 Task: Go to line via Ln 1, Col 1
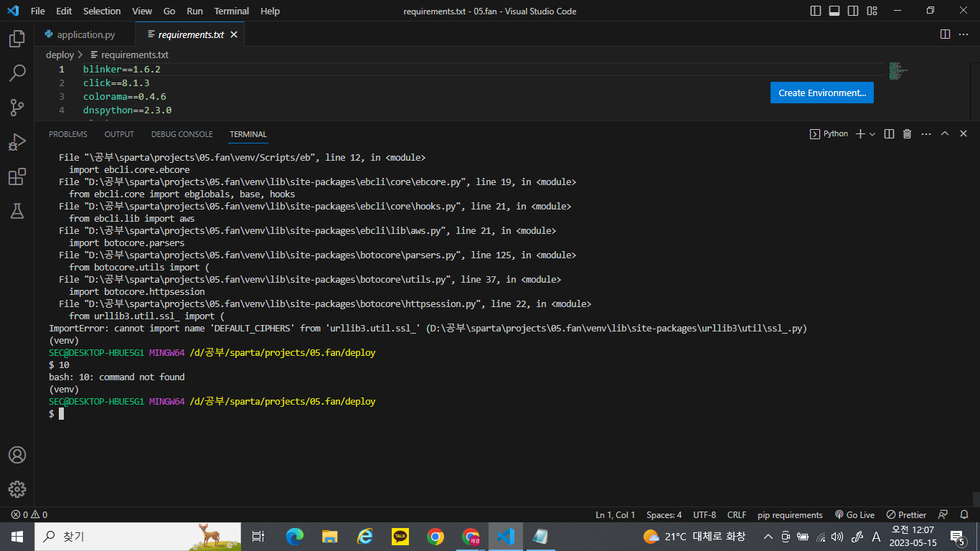(x=616, y=514)
